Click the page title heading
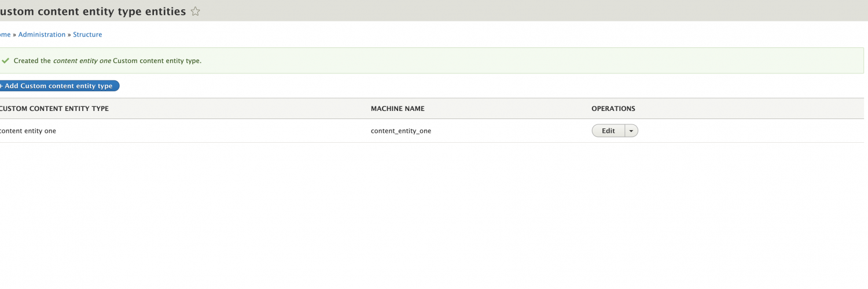The width and height of the screenshot is (868, 289). [93, 11]
